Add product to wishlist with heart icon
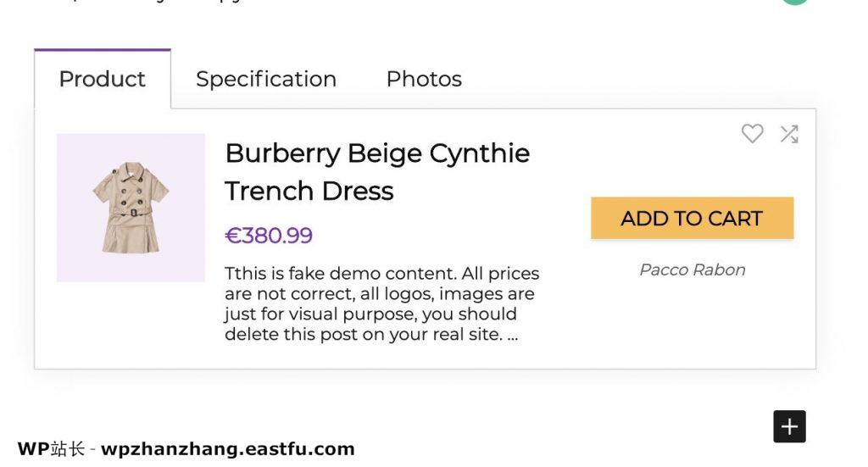The image size is (868, 467). coord(752,133)
